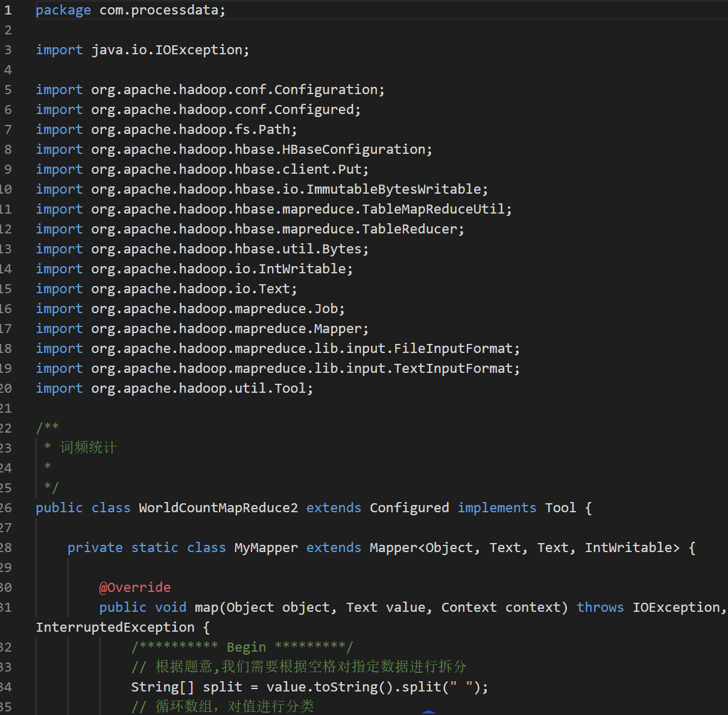
Task: Click line number 26 in gutter
Action: (6, 508)
